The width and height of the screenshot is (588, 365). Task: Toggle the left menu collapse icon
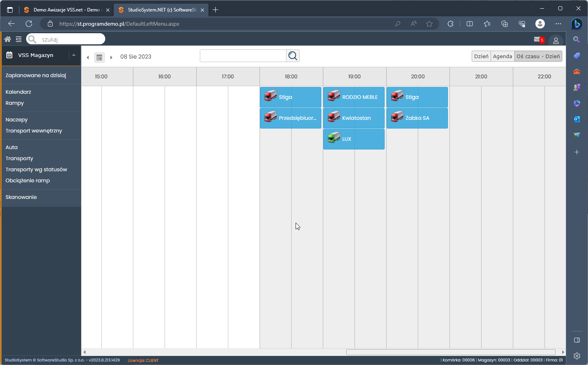point(19,39)
